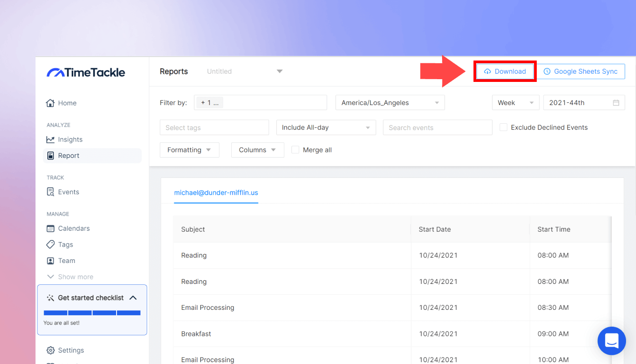Toggle Exclude Declined Events checkbox
Image resolution: width=636 pixels, height=364 pixels.
click(x=504, y=127)
